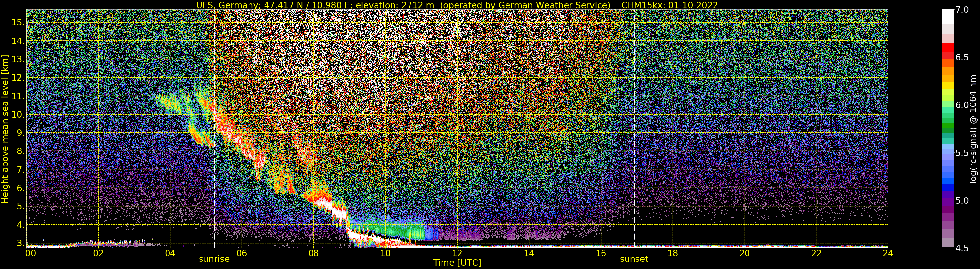
Task: Click the white segment atop the colorbar
Action: click(x=948, y=17)
